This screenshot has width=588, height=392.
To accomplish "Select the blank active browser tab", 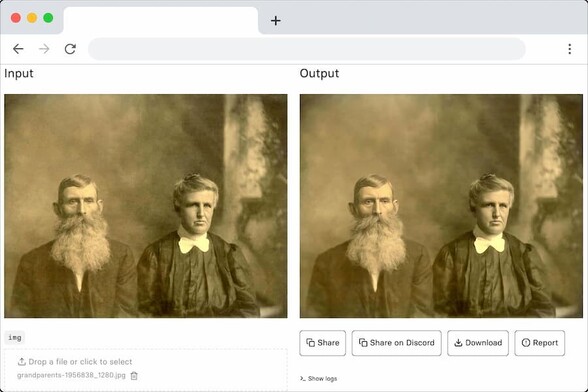I will (x=160, y=21).
